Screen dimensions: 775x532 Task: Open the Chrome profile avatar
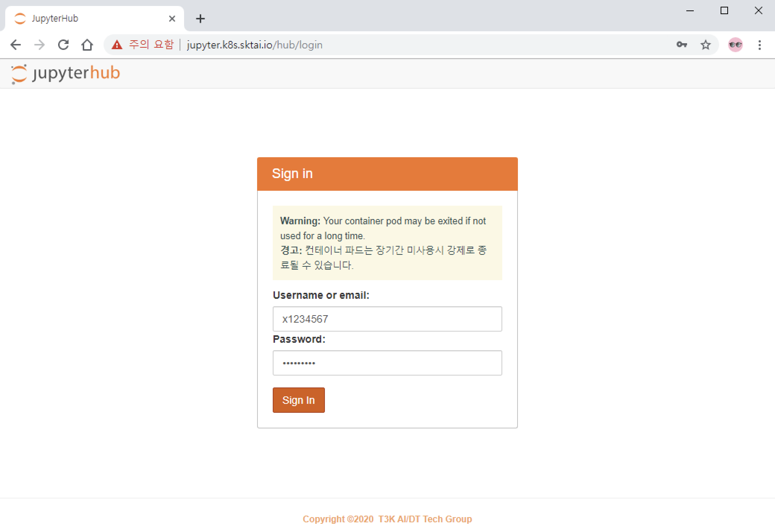[x=735, y=45]
